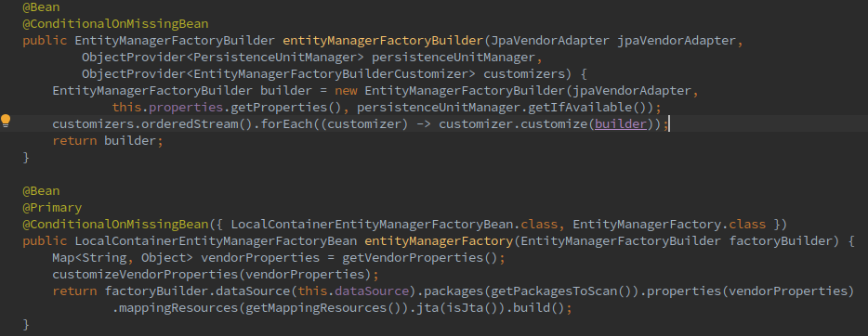Click the PersistenceUnitManager generic type
The image size is (868, 336).
(x=275, y=57)
